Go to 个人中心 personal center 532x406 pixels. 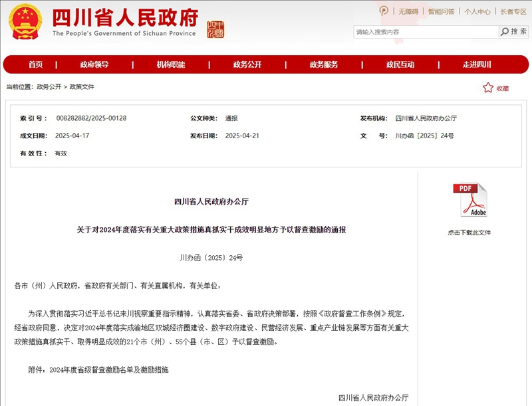tap(477, 11)
